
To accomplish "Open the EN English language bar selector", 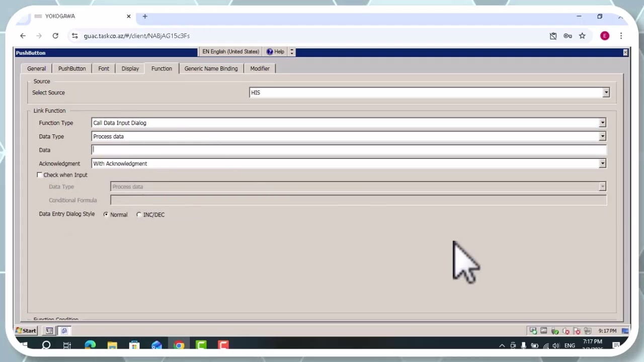I will tap(230, 52).
